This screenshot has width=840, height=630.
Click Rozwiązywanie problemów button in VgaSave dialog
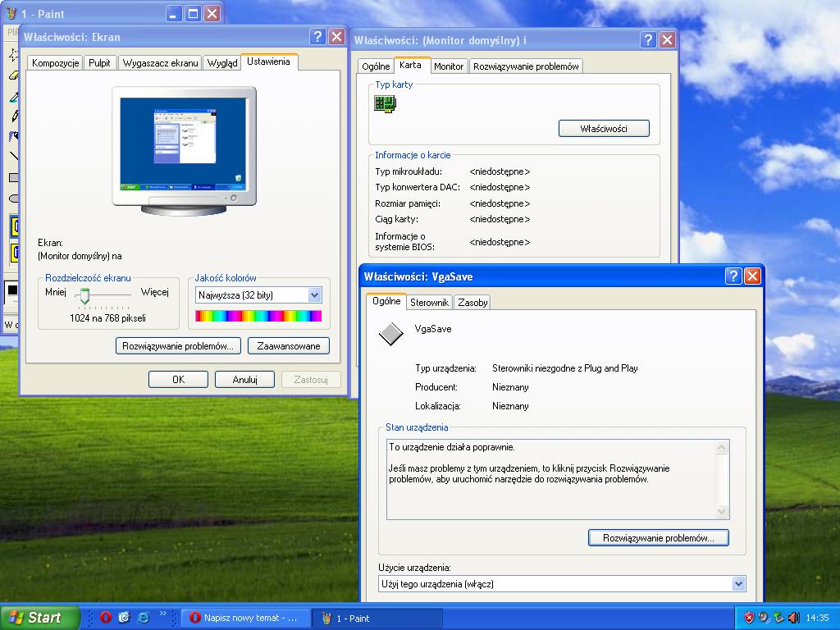click(659, 538)
